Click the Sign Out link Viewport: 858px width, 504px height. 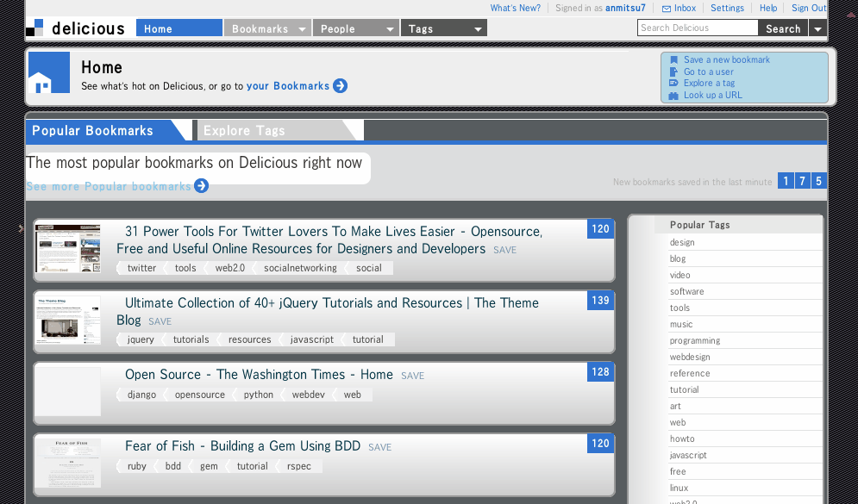809,9
